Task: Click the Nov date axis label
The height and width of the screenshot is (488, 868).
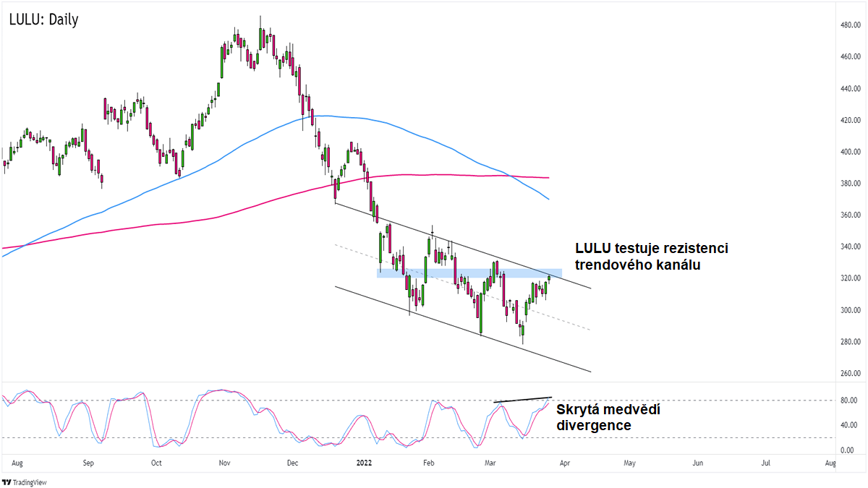Action: click(225, 462)
